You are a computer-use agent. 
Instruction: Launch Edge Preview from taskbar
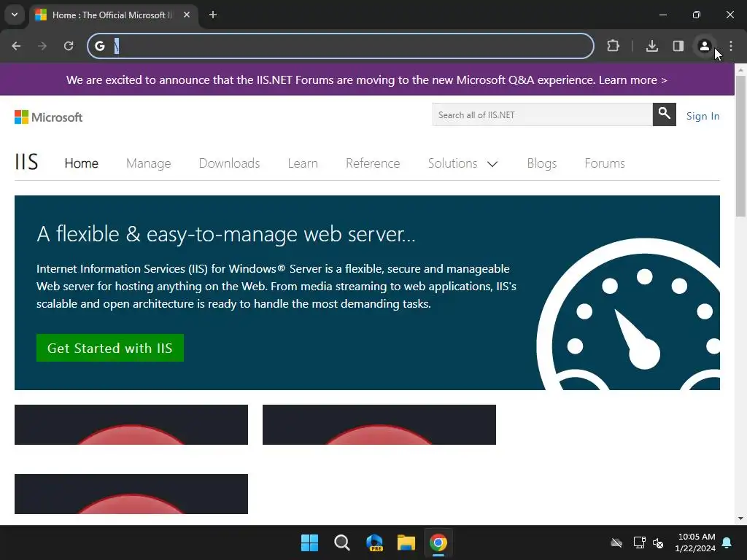(x=374, y=542)
